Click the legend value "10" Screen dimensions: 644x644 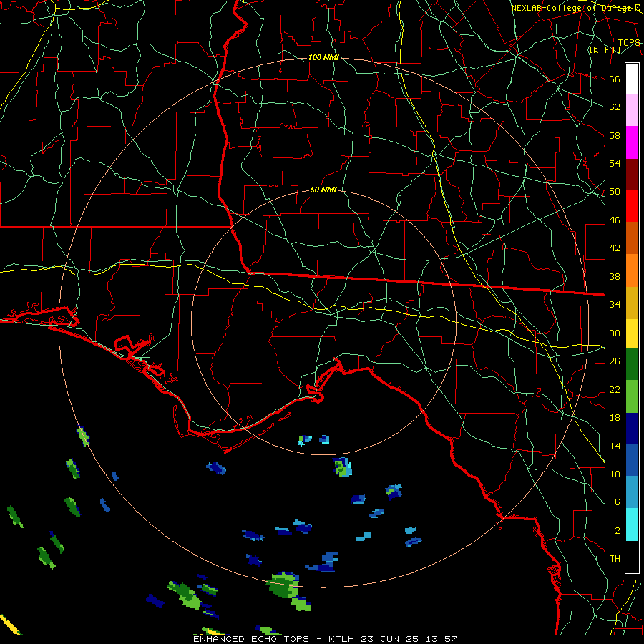[615, 474]
